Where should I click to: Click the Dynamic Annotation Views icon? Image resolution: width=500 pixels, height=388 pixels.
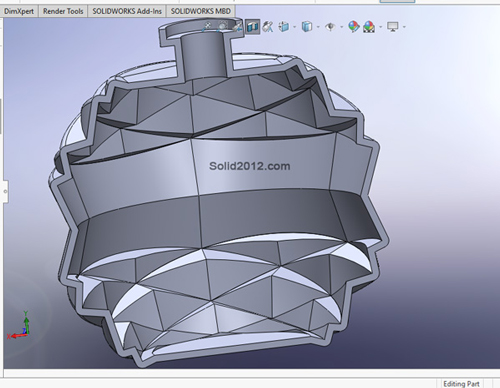(268, 26)
